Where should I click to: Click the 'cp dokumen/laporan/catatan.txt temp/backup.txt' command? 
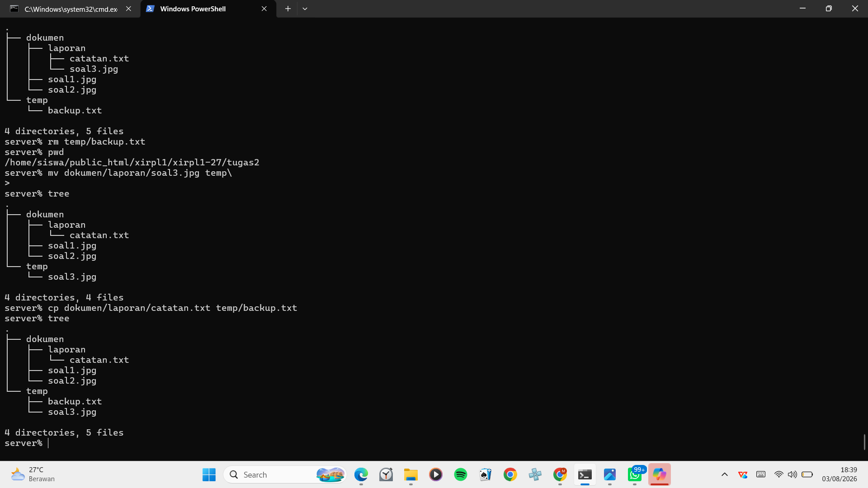(151, 308)
